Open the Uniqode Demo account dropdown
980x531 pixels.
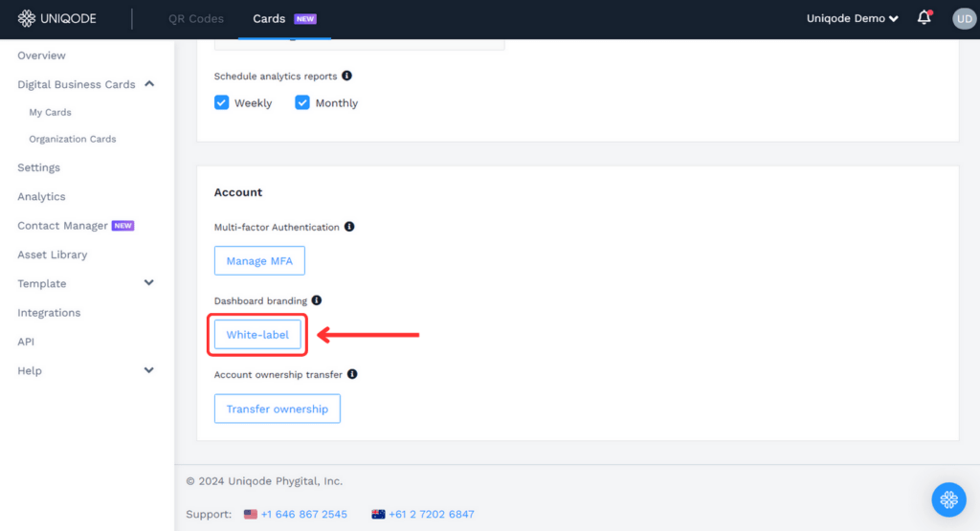852,18
